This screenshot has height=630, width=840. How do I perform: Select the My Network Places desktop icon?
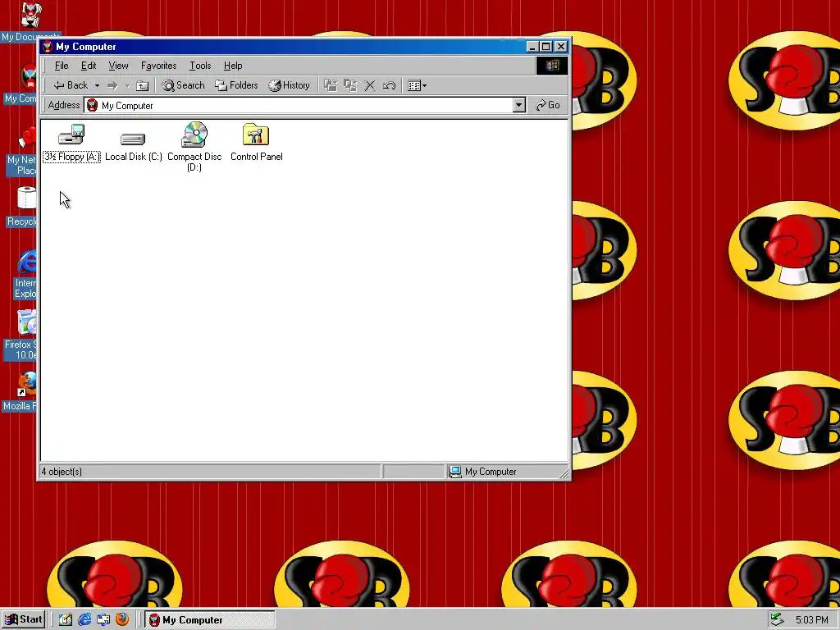(x=21, y=153)
